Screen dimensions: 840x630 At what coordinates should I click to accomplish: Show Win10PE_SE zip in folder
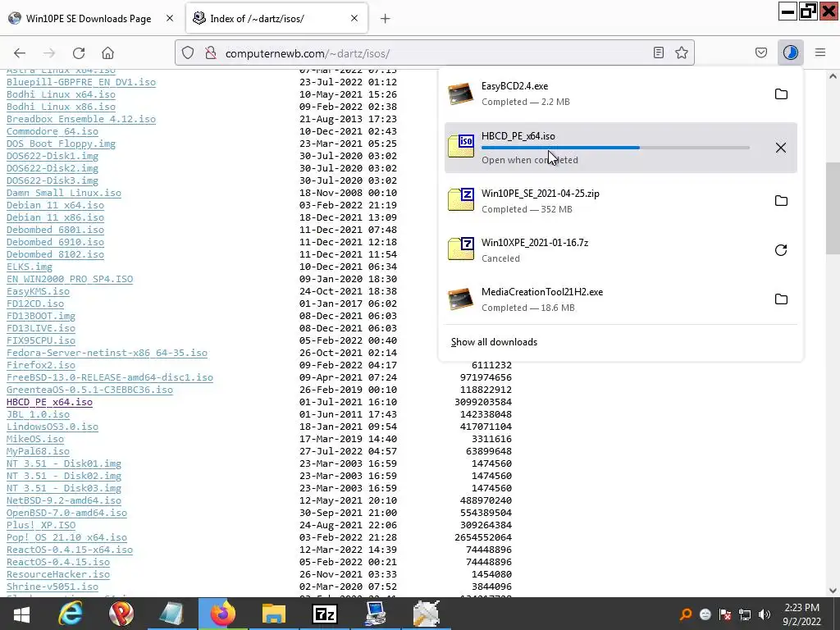point(781,201)
